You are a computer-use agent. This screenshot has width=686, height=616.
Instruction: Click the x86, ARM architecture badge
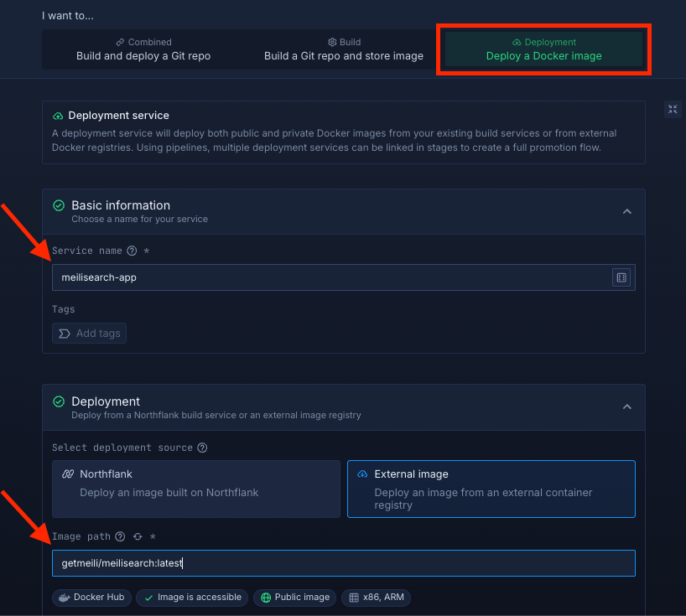point(377,598)
